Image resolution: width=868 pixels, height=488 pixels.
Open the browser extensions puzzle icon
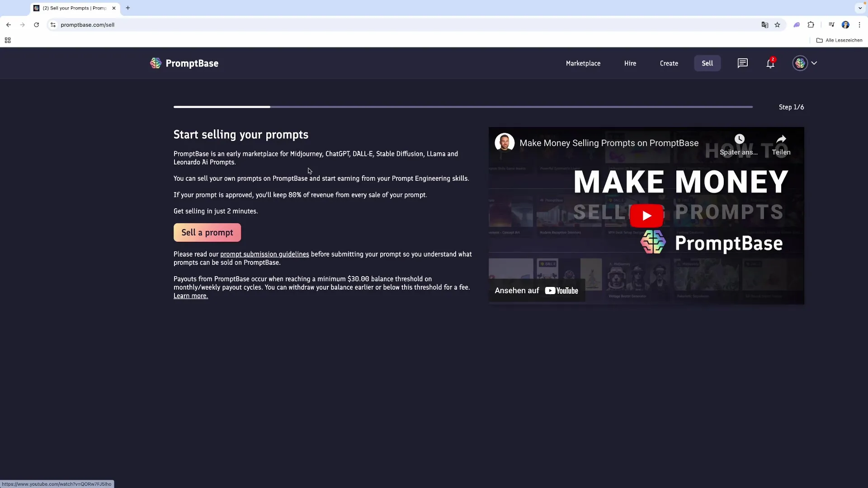pyautogui.click(x=811, y=25)
